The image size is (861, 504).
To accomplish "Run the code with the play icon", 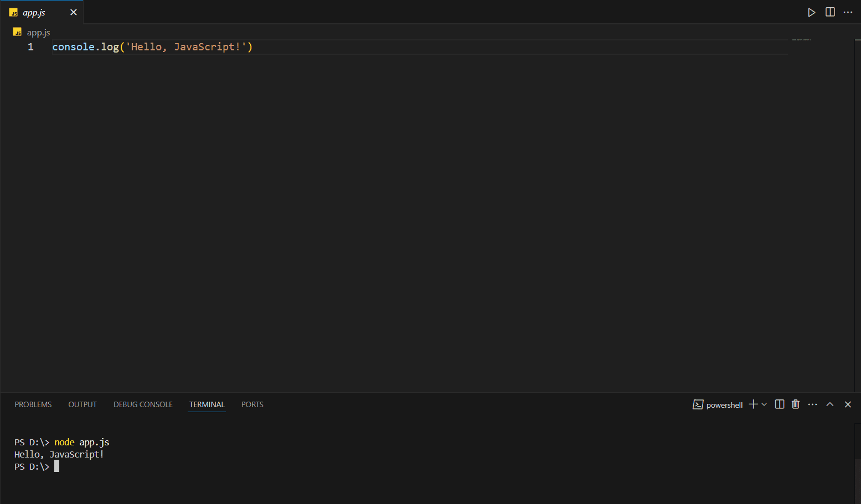I will (x=812, y=12).
